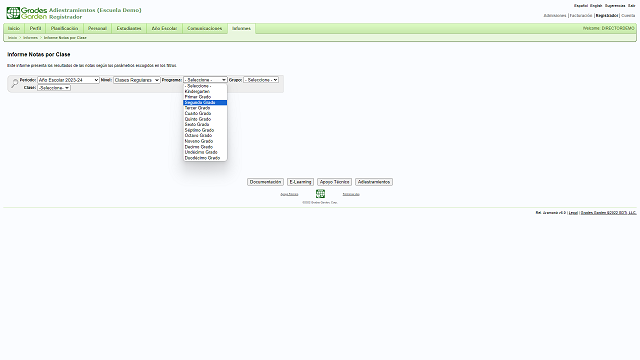Click the 'Welcome: DIRECTORDEMO' text
Viewport: 640px width, 360px height.
pos(609,28)
